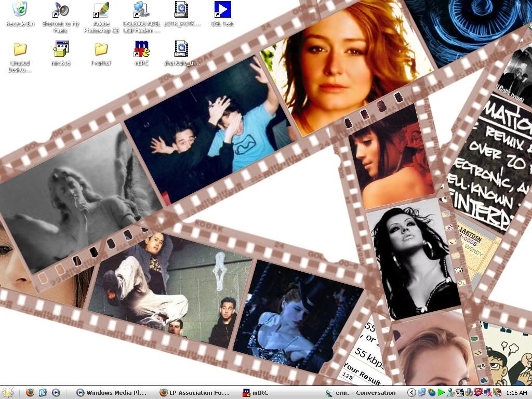The width and height of the screenshot is (532, 399).
Task: Expand hidden system tray icons
Action: (x=411, y=393)
